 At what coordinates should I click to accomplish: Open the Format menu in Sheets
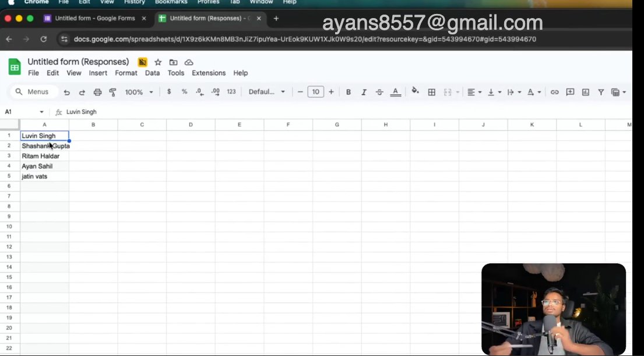pyautogui.click(x=126, y=73)
